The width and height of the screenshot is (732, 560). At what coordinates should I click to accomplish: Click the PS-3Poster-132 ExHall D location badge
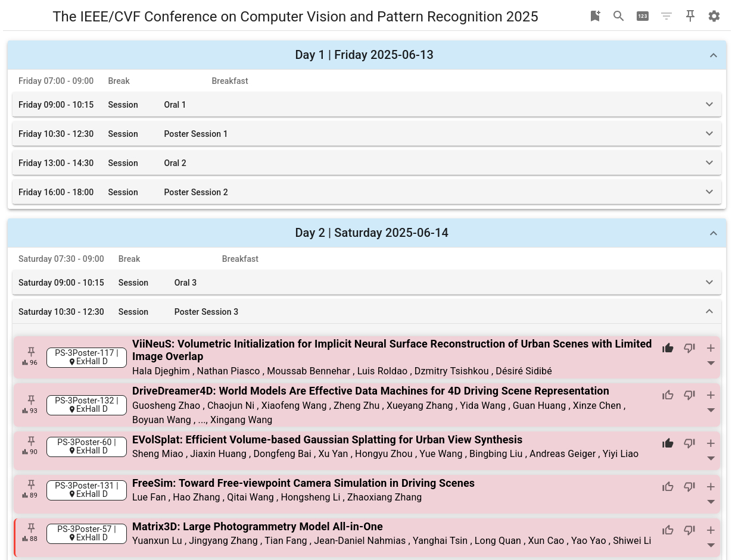[87, 405]
